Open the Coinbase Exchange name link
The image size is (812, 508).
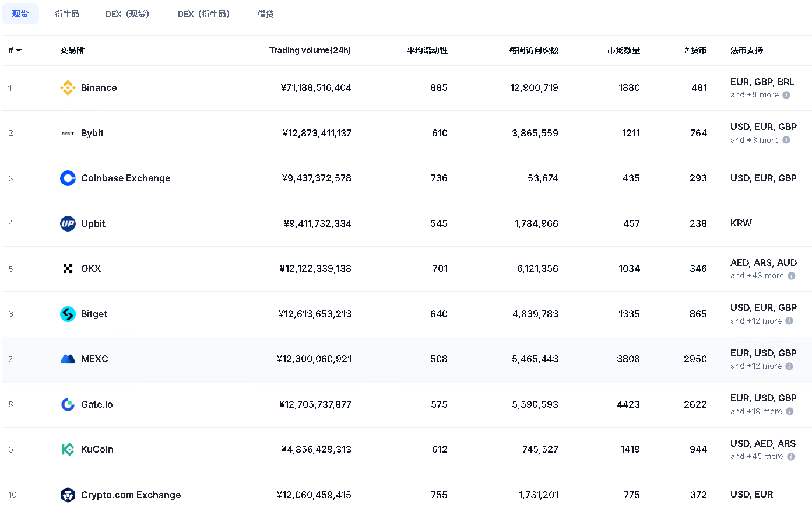125,178
